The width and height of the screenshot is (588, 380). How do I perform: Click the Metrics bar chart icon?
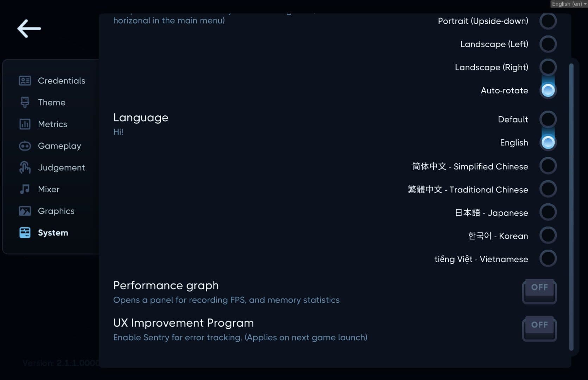pos(25,124)
